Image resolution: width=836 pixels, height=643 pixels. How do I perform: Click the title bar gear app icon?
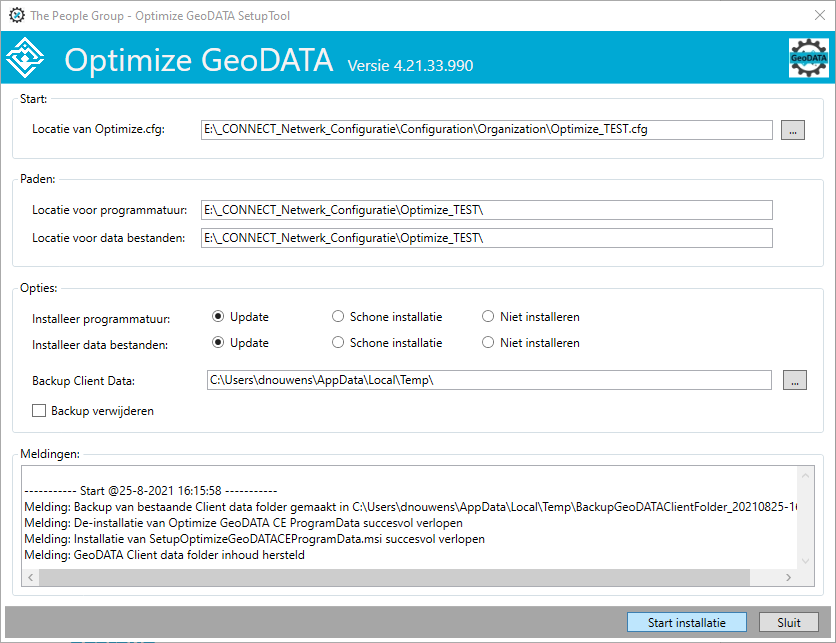click(17, 15)
